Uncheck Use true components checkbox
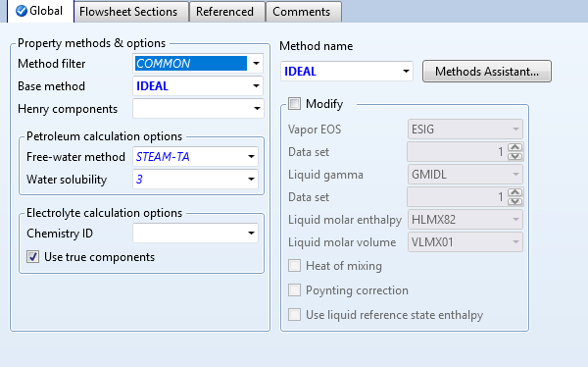The width and height of the screenshot is (588, 367). click(x=32, y=257)
